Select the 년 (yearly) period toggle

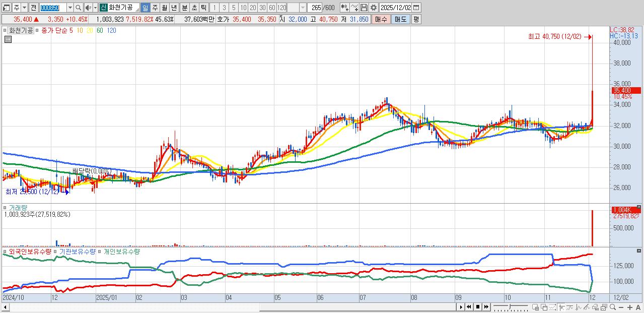[174, 8]
